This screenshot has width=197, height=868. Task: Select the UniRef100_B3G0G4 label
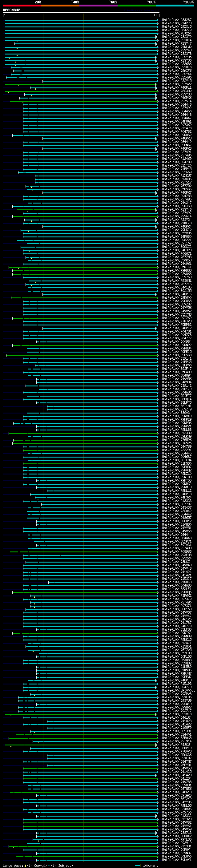[177, 413]
